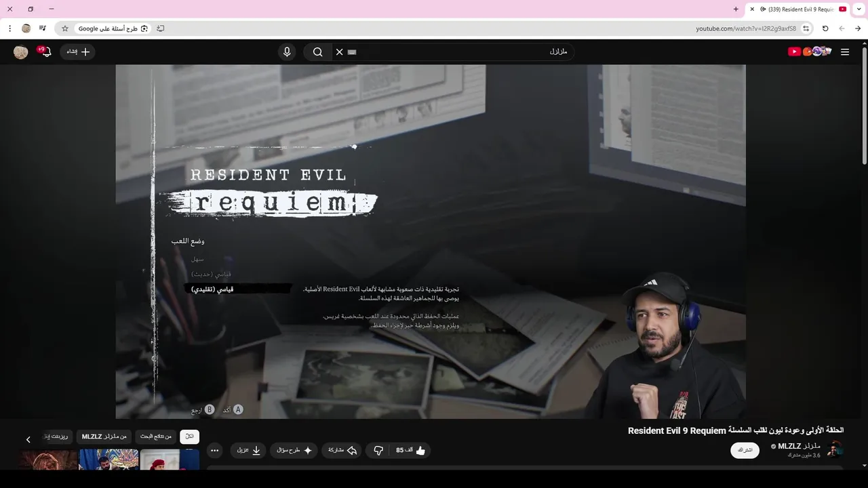
Task: Go to YouTube home via logo
Action: click(810, 52)
